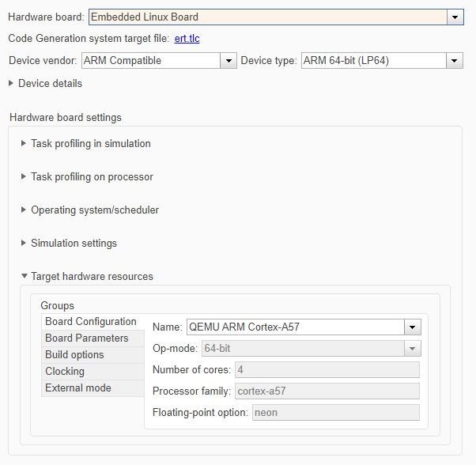476x465 pixels.
Task: Select the Board Configuration group
Action: [x=91, y=322]
